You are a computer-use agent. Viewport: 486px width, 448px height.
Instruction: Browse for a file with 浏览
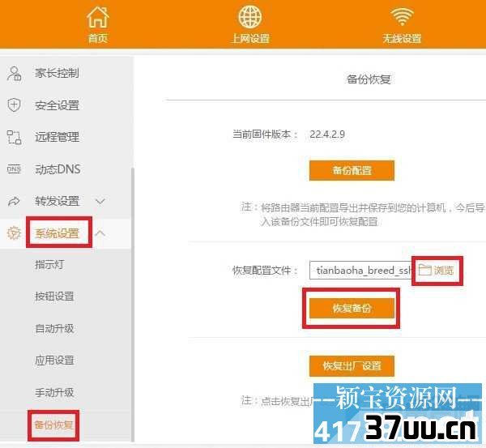pos(436,270)
